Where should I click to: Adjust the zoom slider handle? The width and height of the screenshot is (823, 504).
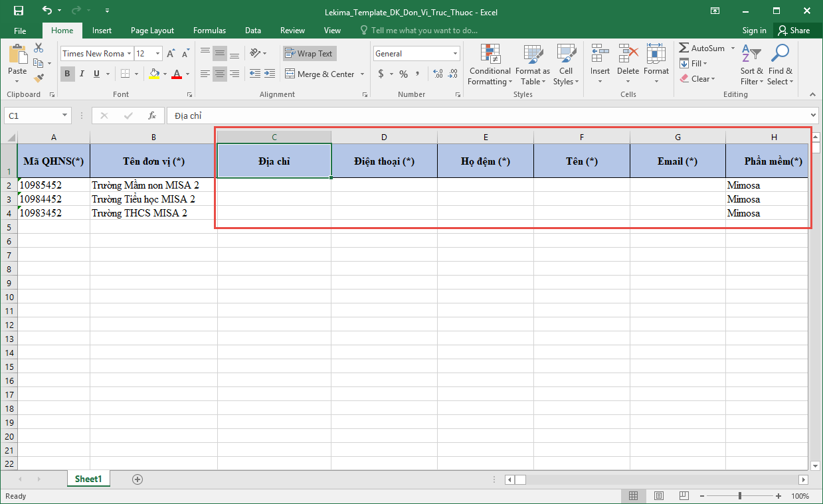click(x=739, y=496)
